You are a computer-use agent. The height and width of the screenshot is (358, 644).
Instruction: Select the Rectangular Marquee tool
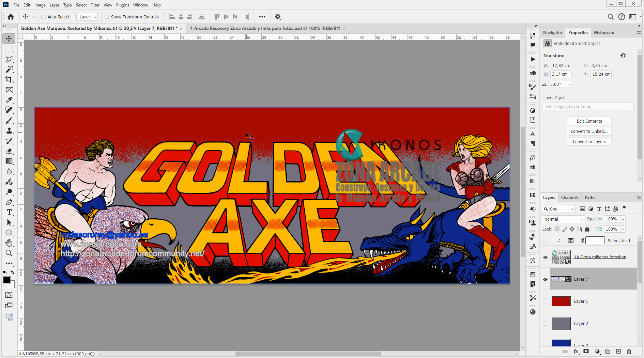pos(9,49)
